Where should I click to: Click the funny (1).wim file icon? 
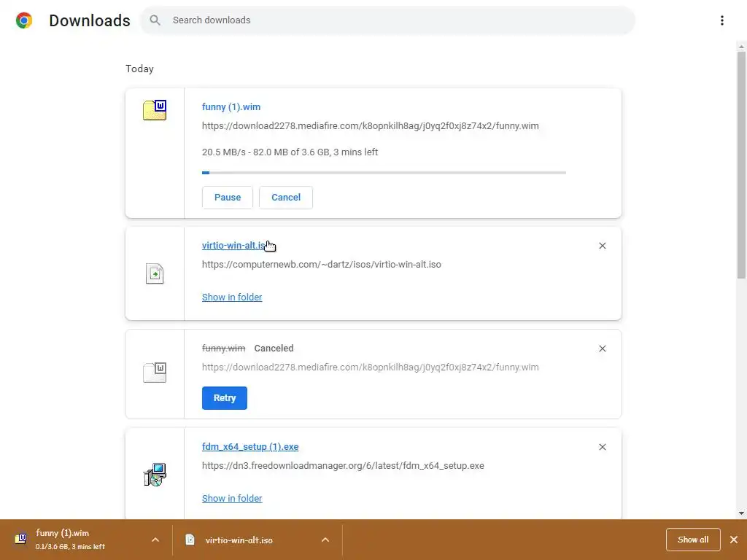[155, 110]
